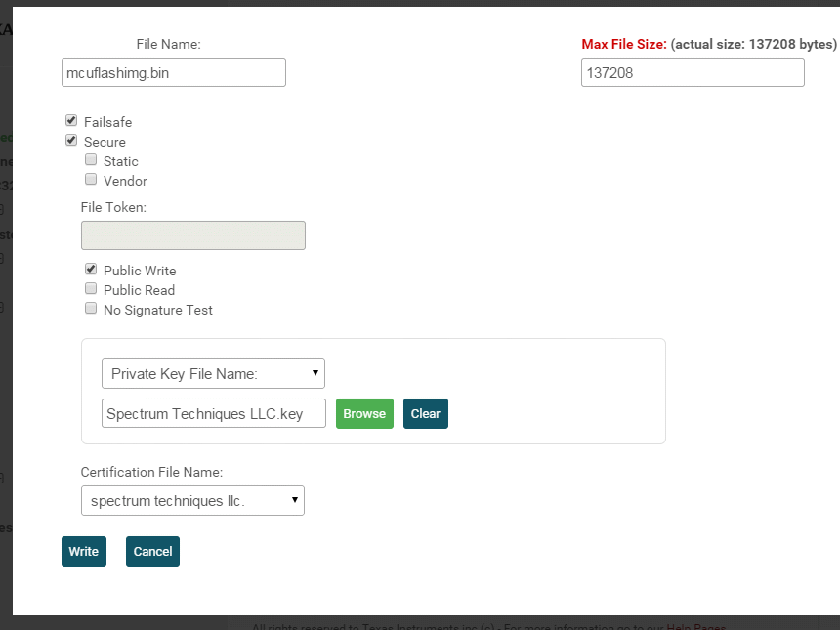The height and width of the screenshot is (630, 840).
Task: Click the Write button
Action: coord(83,551)
